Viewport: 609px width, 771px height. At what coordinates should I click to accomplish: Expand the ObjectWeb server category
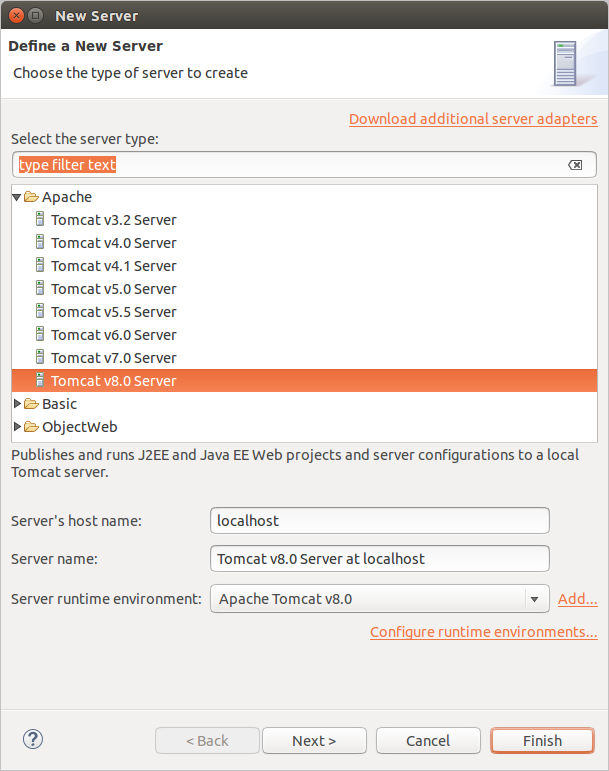17,427
